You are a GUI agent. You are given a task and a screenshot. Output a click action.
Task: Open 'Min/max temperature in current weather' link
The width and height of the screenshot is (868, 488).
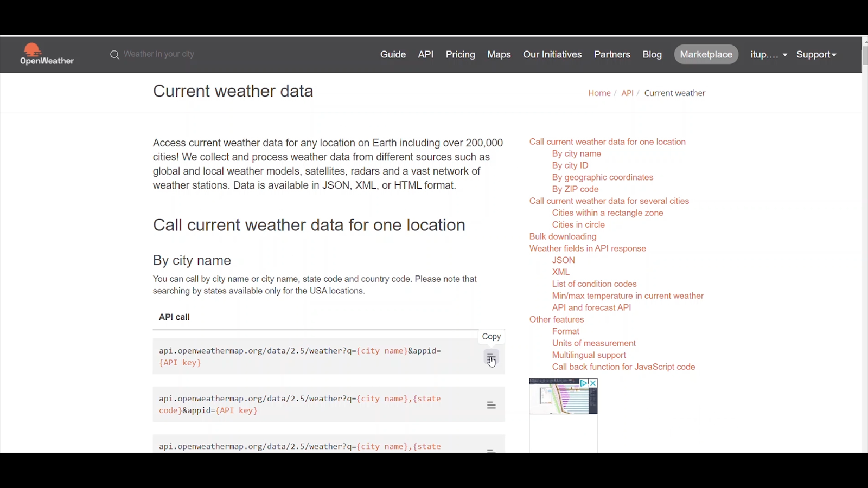pyautogui.click(x=628, y=296)
